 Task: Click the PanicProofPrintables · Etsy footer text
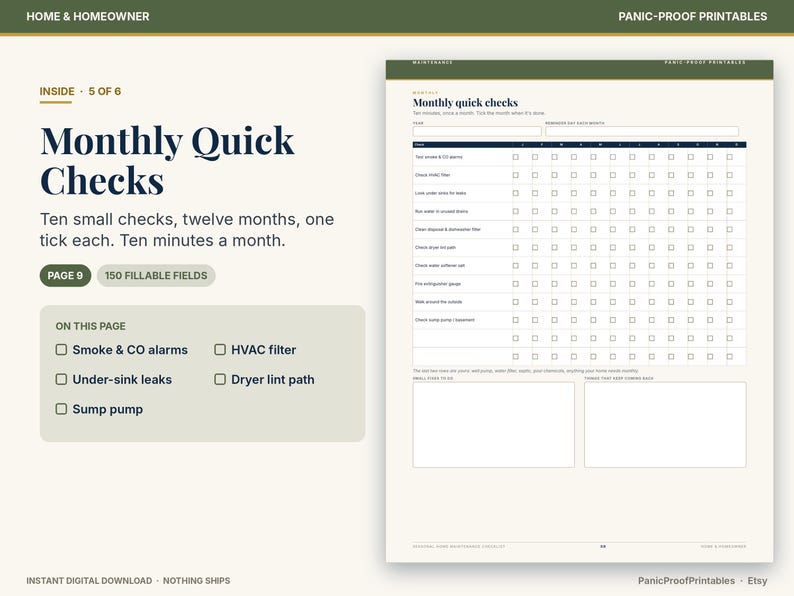point(702,581)
